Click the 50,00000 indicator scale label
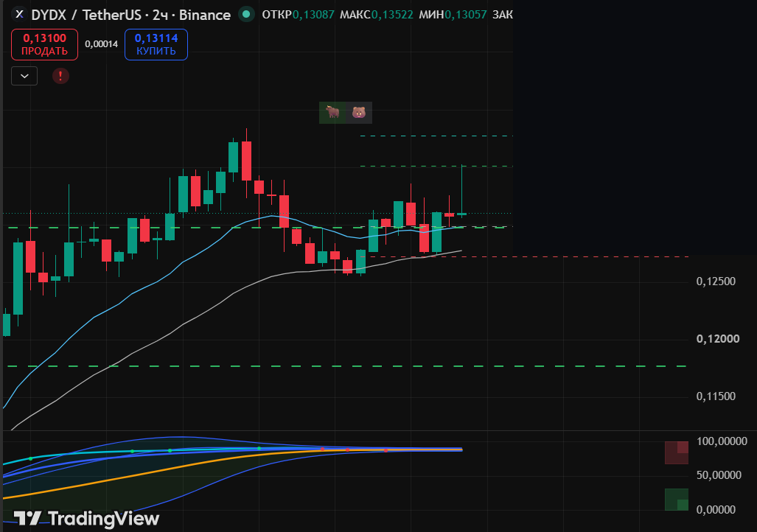 (x=719, y=475)
